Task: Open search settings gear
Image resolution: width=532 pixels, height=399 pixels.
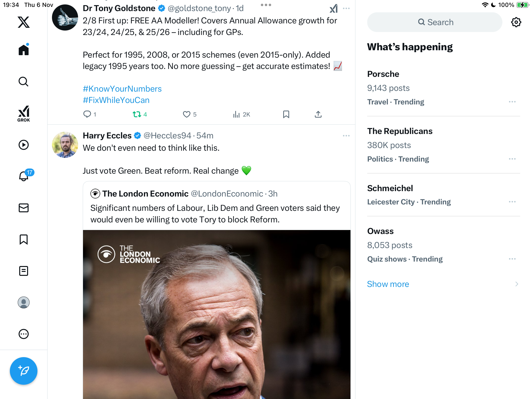Action: click(x=516, y=22)
